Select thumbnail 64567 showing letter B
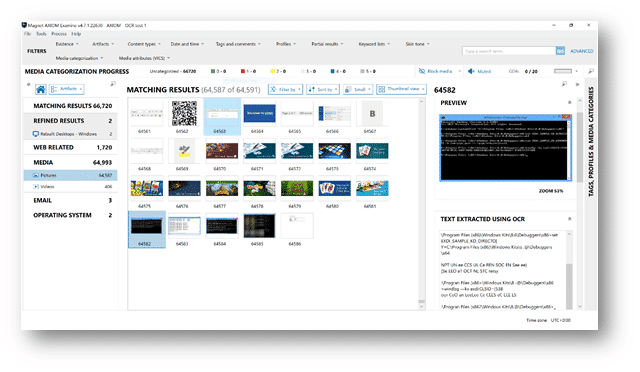640x372 pixels. click(x=372, y=114)
